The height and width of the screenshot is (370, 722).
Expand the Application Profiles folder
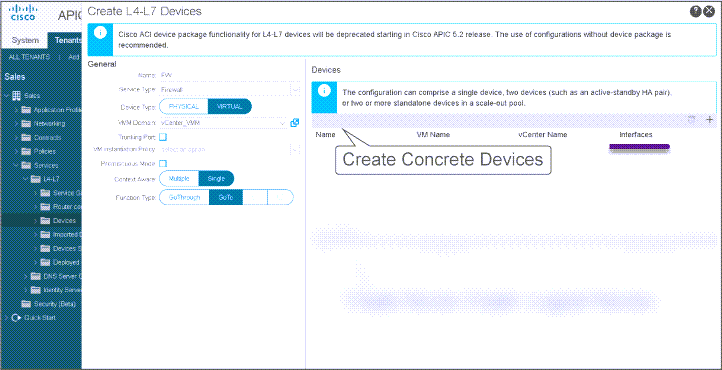click(x=17, y=110)
